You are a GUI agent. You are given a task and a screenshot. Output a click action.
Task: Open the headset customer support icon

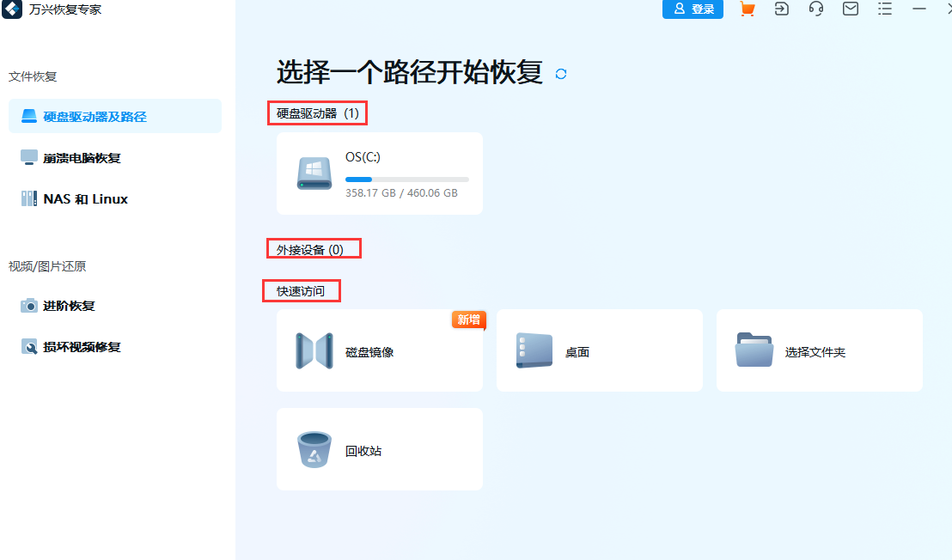coord(816,9)
